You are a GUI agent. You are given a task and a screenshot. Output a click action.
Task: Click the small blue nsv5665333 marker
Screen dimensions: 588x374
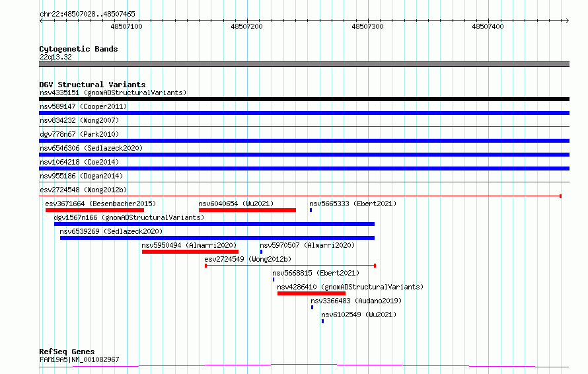tap(311, 210)
